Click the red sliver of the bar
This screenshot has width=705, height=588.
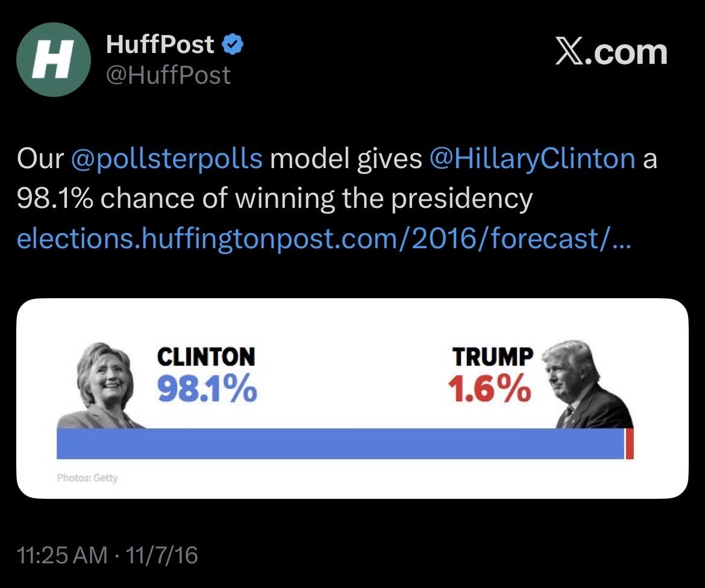click(630, 443)
